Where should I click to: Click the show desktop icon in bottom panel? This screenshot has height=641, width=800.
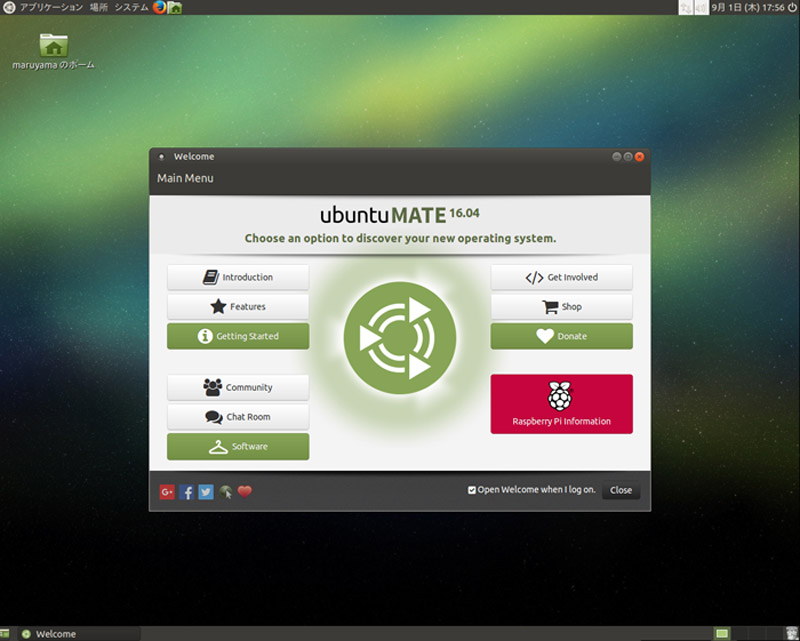coord(5,634)
